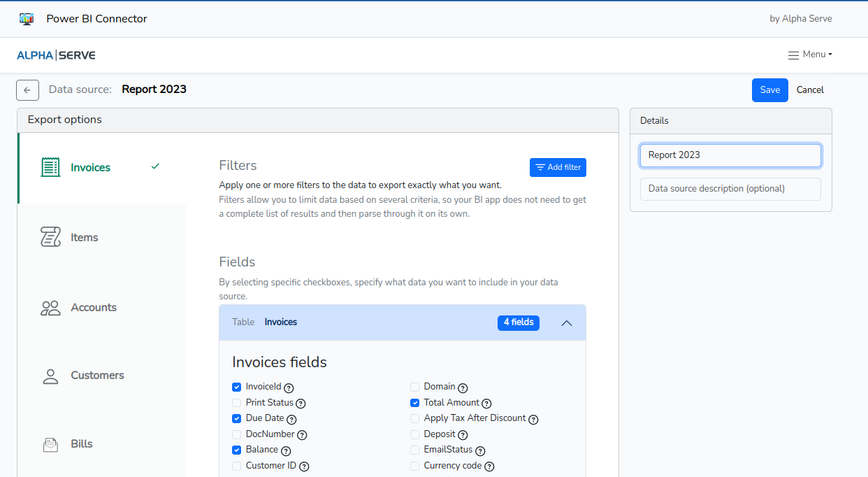Click the hamburger icon beside Menu
Viewport: 868px width, 477px height.
793,54
